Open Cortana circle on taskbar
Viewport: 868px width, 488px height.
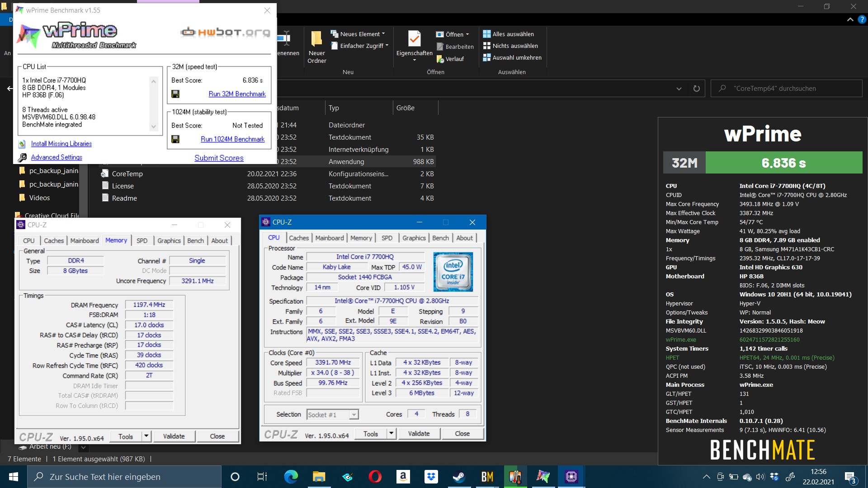235,477
